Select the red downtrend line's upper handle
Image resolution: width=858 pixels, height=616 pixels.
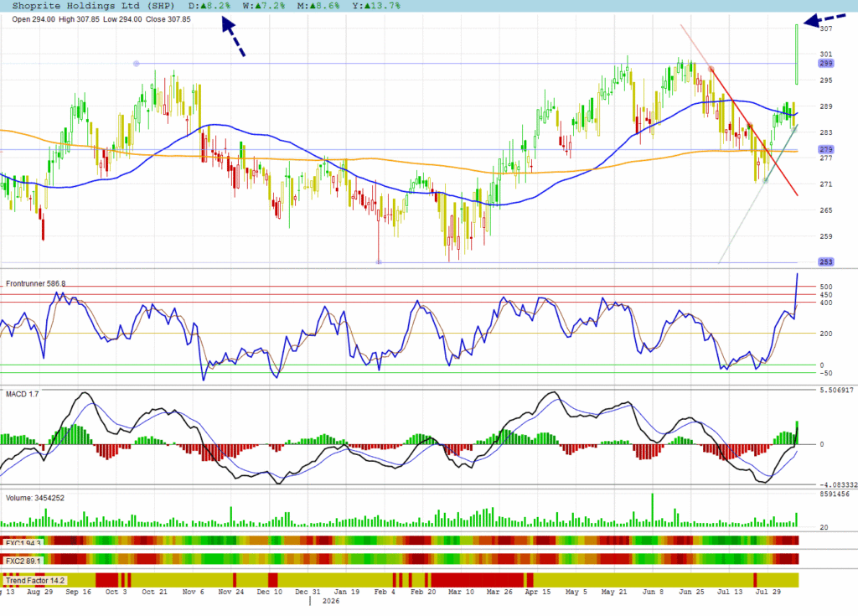pyautogui.click(x=711, y=69)
